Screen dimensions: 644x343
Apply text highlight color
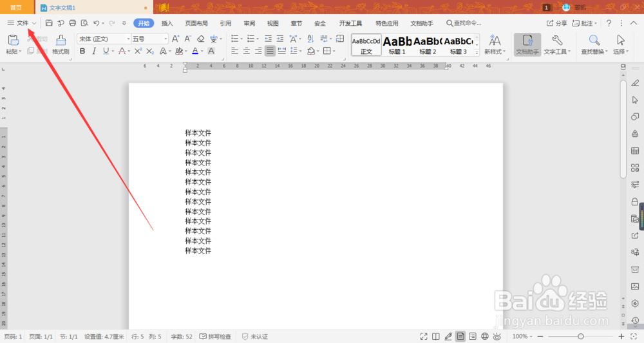[179, 51]
